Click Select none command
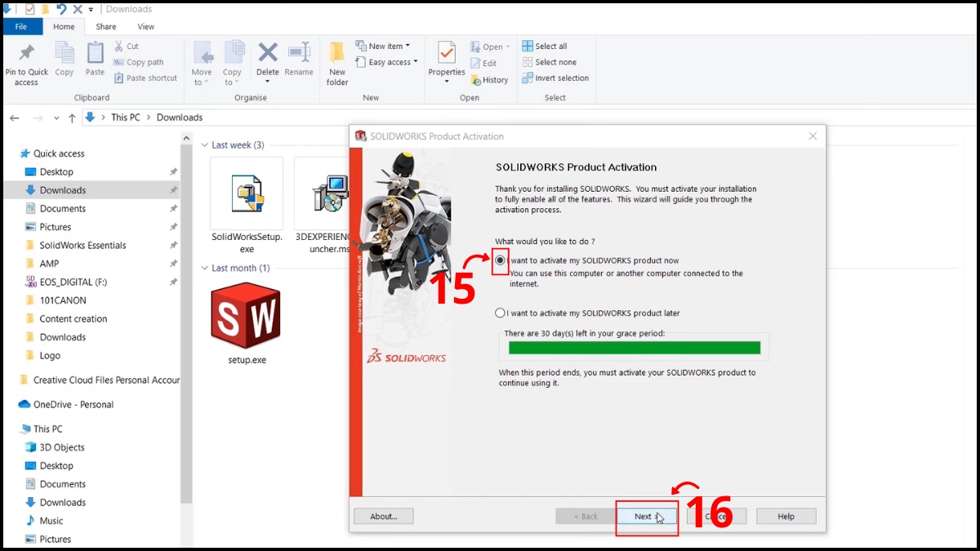Image resolution: width=980 pixels, height=551 pixels. coord(549,62)
